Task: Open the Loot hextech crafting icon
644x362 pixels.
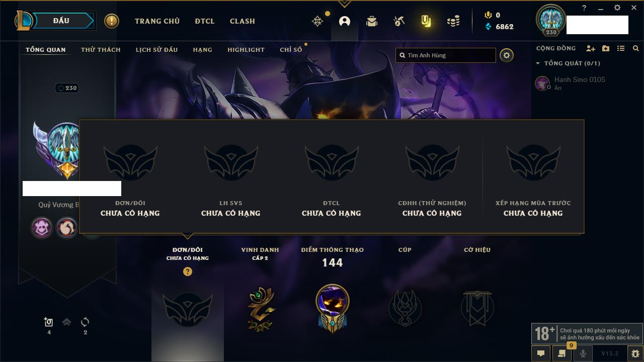Action: tap(399, 21)
